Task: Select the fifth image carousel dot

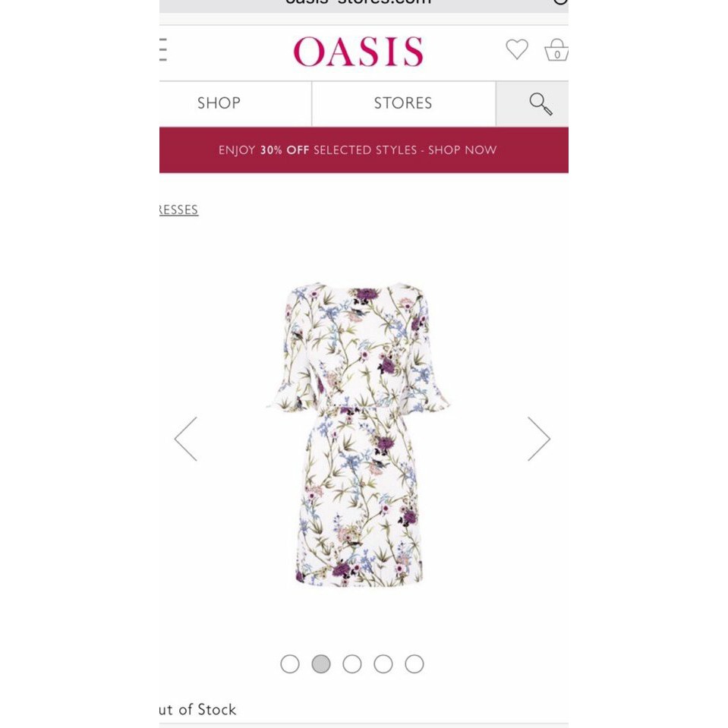Action: [x=414, y=664]
